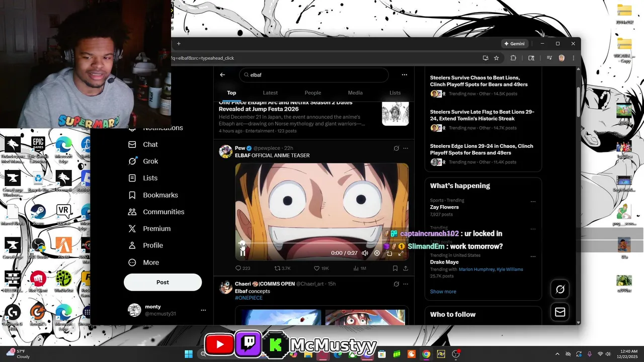Open account menu dots next to monty
This screenshot has height=362, width=644.
coord(203,310)
